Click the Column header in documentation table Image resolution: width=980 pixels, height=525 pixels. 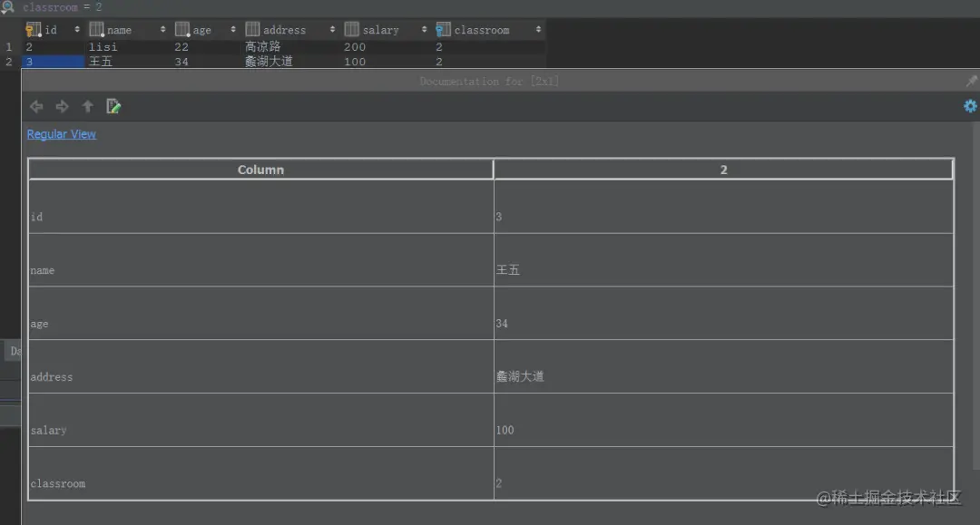coord(260,170)
